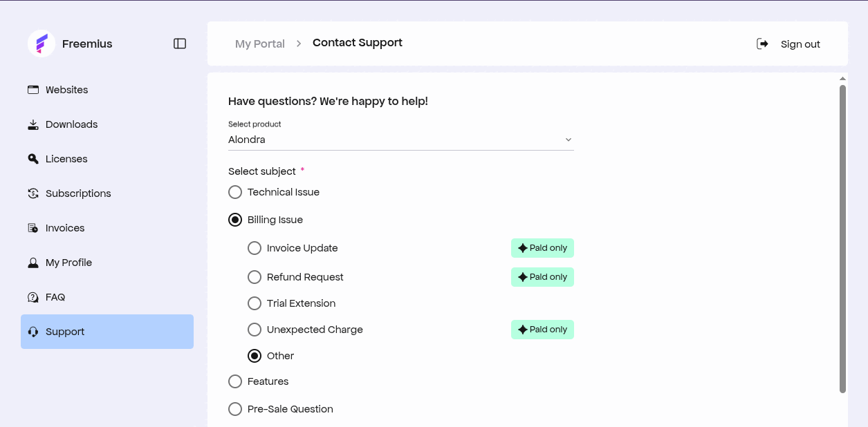Click the "Have questions? We're happy to help!" heading
The height and width of the screenshot is (427, 868).
(x=328, y=102)
